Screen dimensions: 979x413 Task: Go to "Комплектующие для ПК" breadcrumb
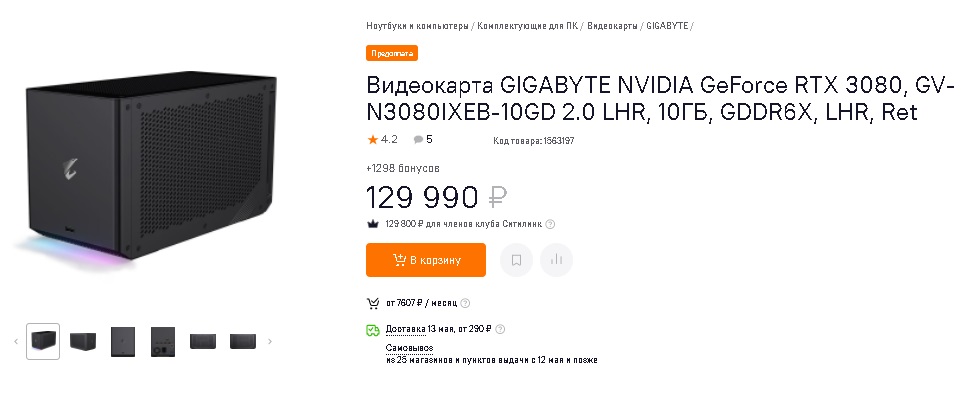tap(527, 26)
